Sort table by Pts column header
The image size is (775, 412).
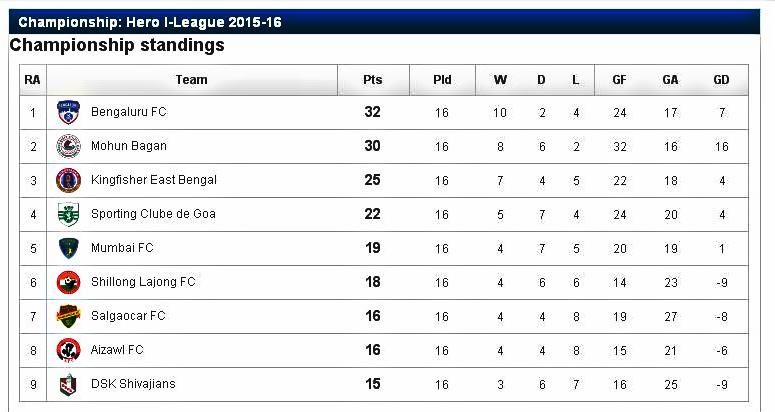click(x=372, y=80)
